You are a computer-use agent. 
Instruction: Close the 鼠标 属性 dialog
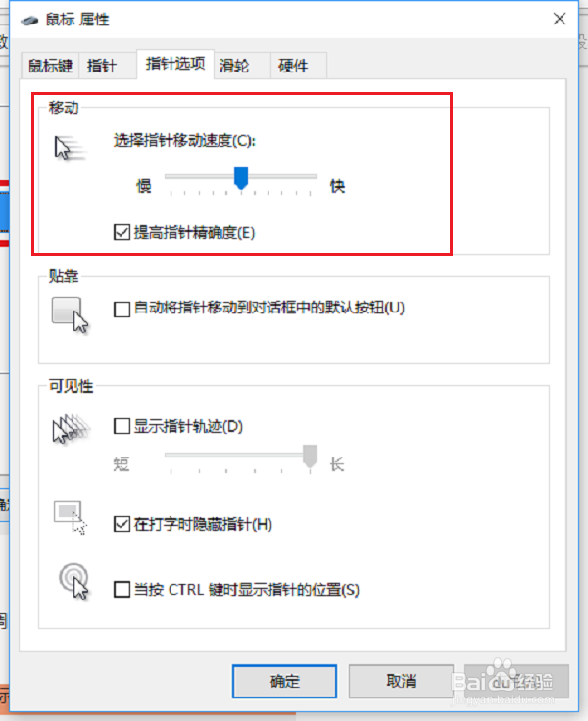coord(560,19)
